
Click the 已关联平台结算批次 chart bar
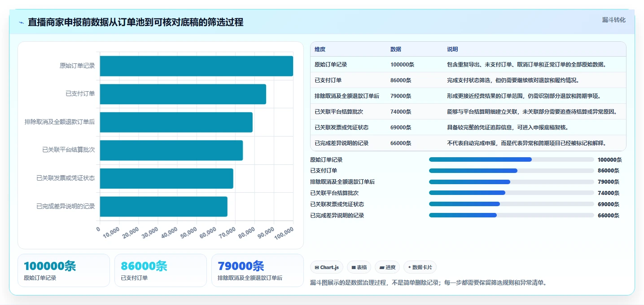pos(171,150)
